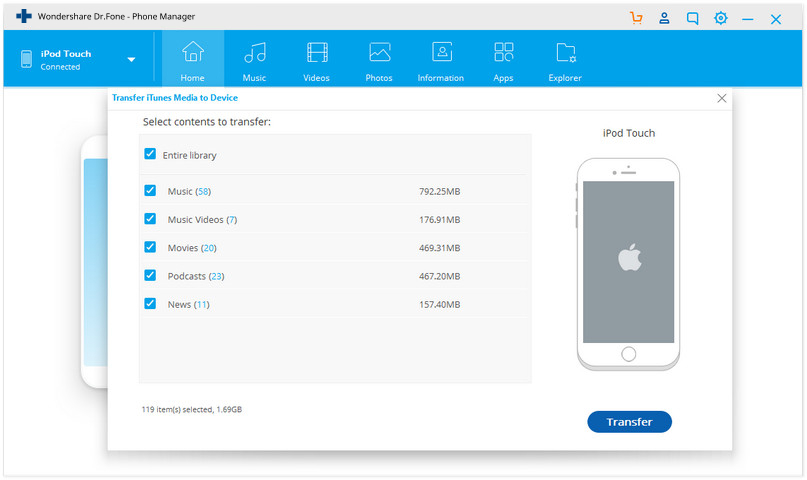Open the user account icon
807x480 pixels.
pyautogui.click(x=664, y=18)
